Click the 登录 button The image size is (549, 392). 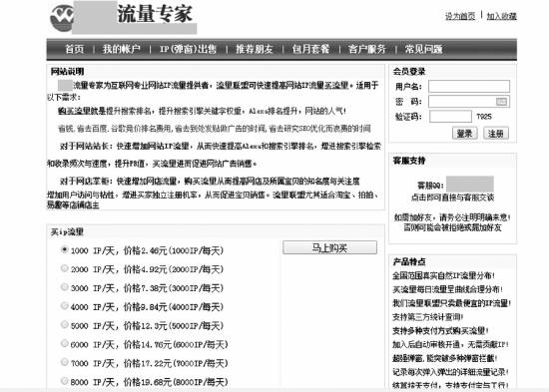[x=464, y=133]
